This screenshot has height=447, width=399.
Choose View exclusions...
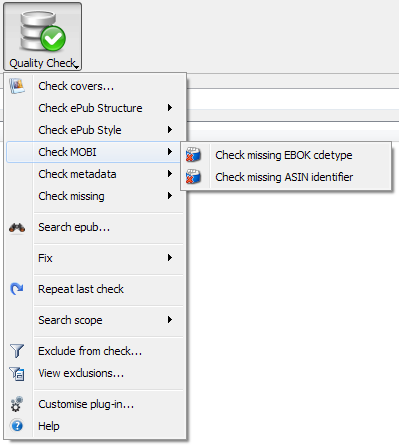point(95,373)
